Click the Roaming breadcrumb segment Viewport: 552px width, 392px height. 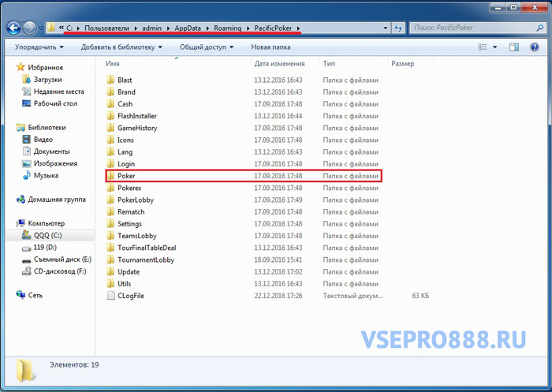(227, 28)
